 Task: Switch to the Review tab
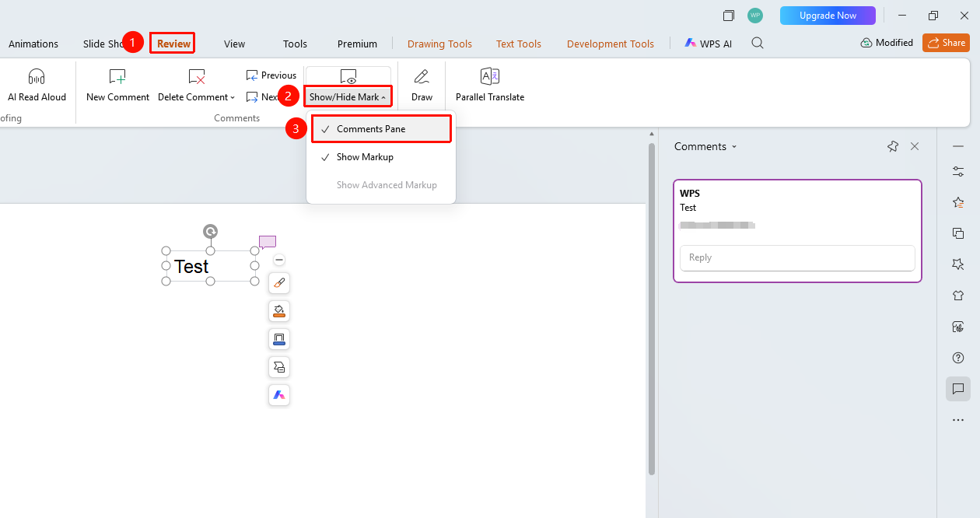coord(173,44)
